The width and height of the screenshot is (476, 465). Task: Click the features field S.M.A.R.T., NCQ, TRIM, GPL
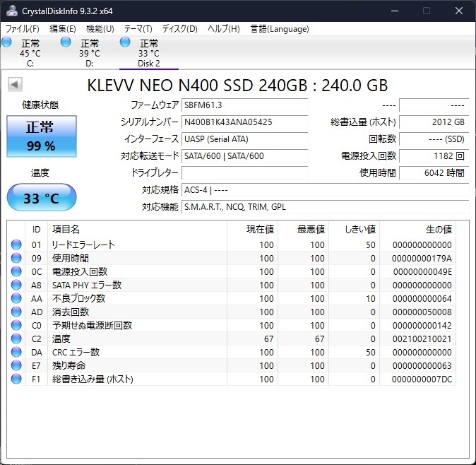[326, 207]
